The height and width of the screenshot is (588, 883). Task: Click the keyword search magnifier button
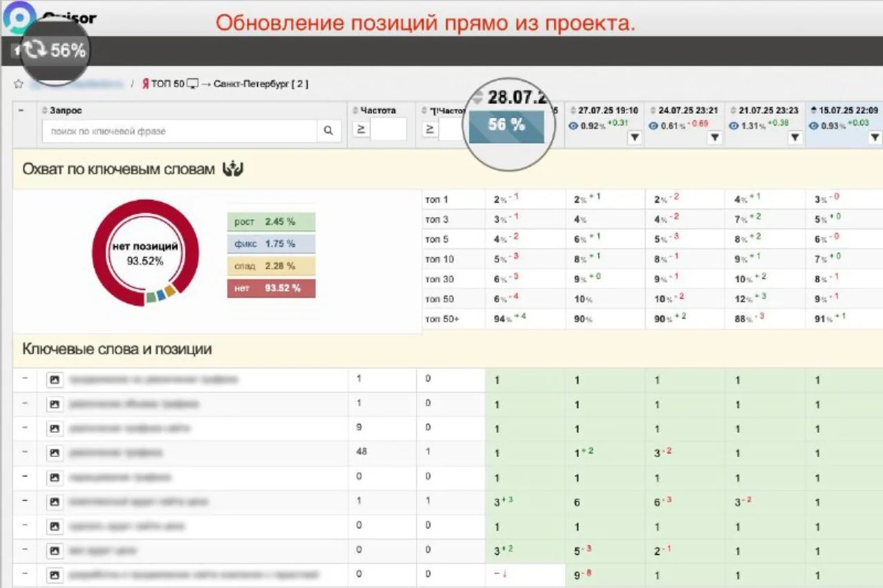pos(328,131)
